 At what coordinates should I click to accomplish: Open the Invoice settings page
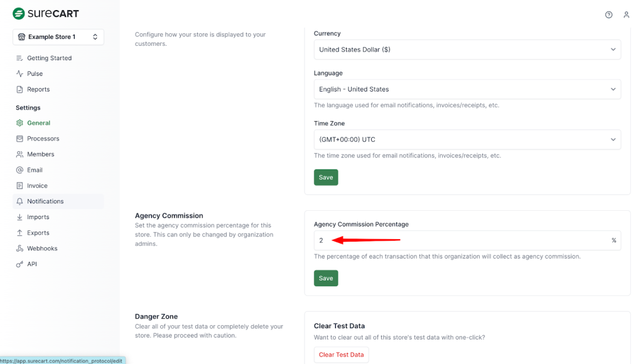click(37, 186)
